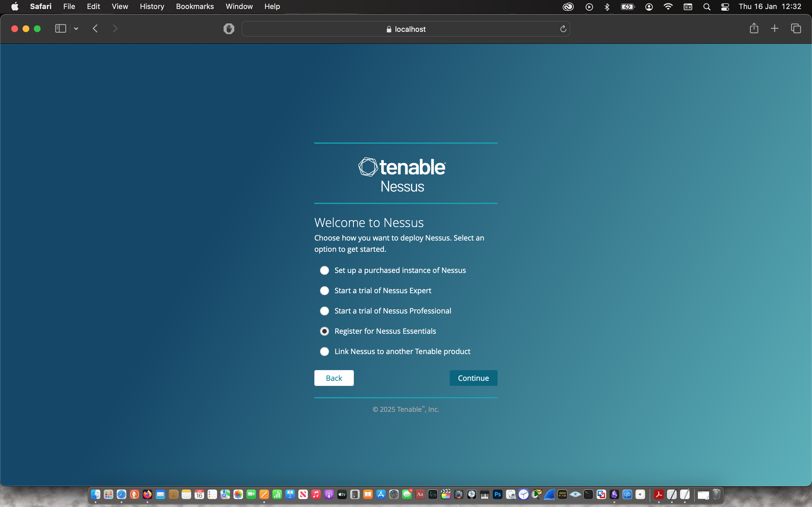Open a new tab with plus icon
Viewport: 812px width, 507px height.
(775, 28)
